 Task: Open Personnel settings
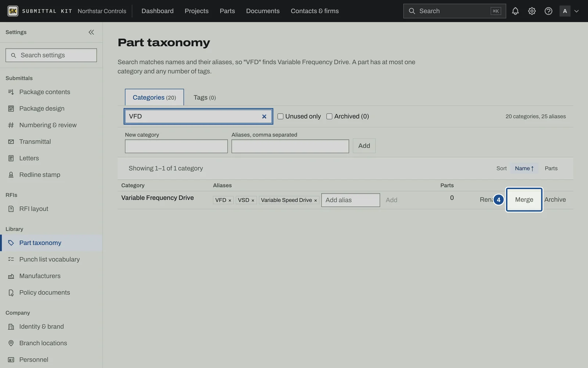point(51,360)
